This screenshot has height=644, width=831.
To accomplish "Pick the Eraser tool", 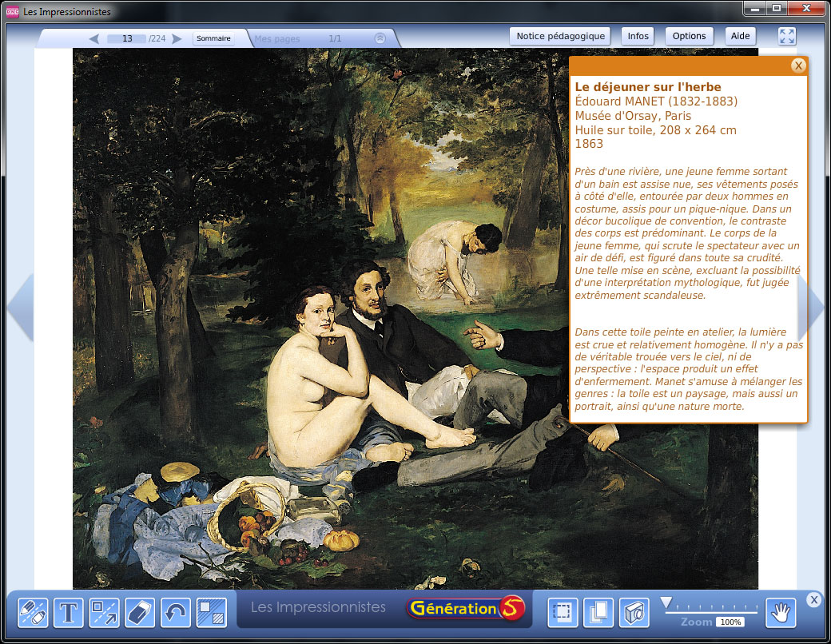I will 140,613.
